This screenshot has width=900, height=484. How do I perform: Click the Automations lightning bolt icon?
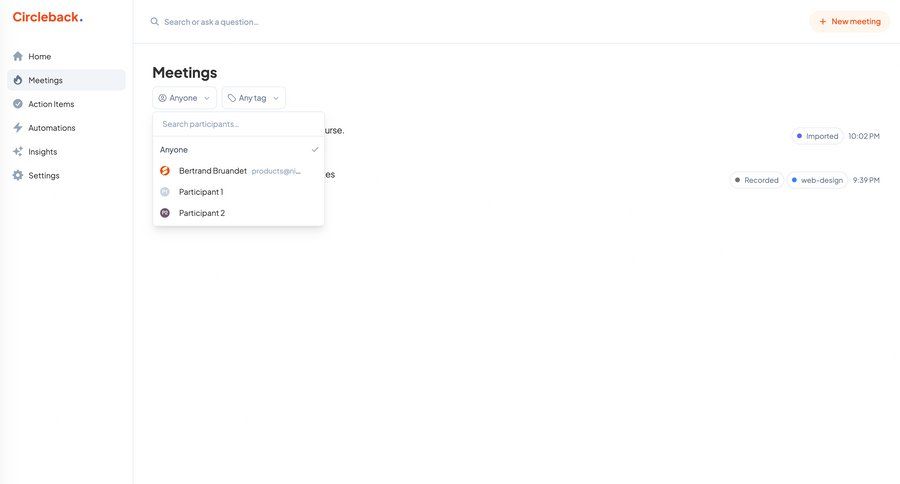(x=18, y=128)
